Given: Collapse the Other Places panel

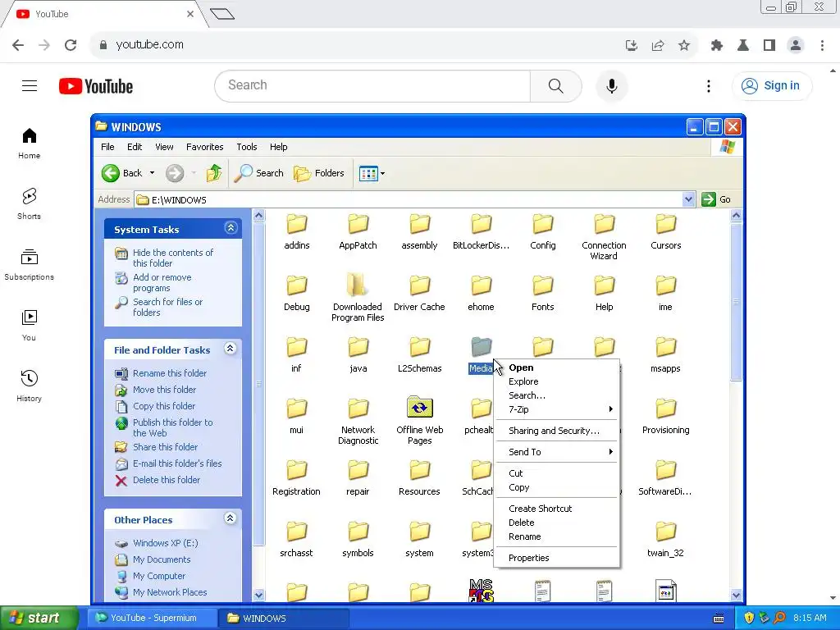Looking at the screenshot, I should tap(231, 518).
